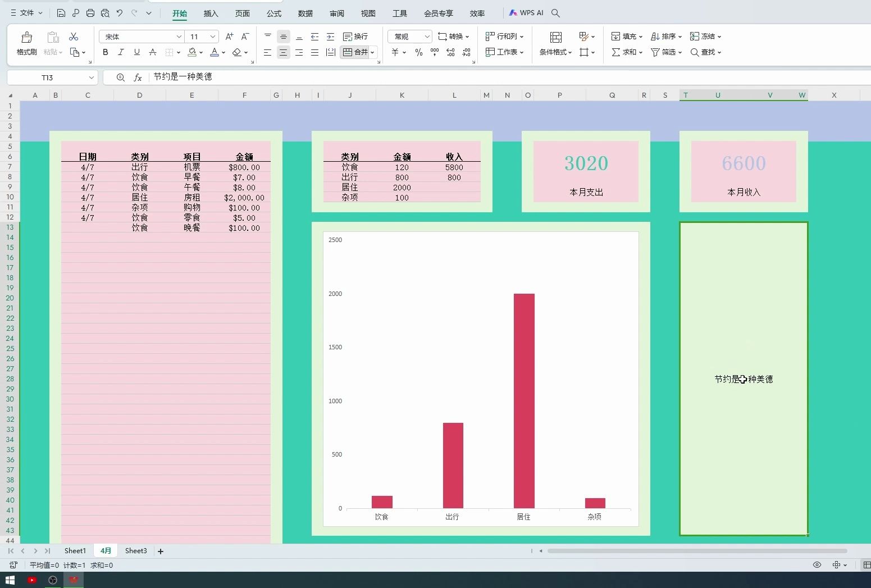The image size is (871, 588).
Task: Toggle Underline formatting
Action: click(136, 52)
